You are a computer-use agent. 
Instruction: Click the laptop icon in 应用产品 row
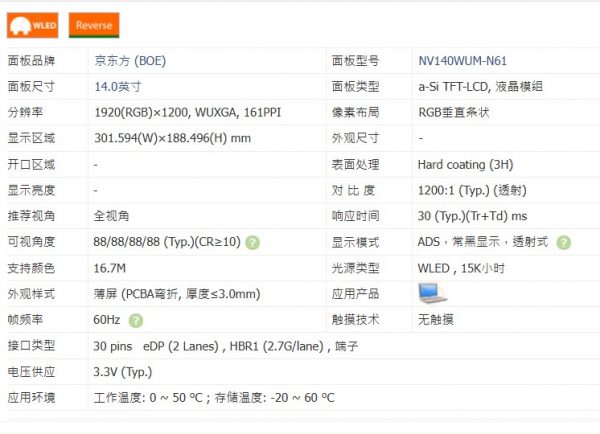[432, 293]
